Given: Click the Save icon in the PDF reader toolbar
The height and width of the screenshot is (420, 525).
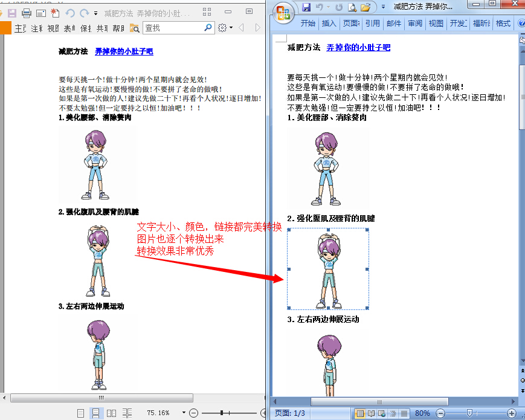Looking at the screenshot, I should tap(12, 13).
